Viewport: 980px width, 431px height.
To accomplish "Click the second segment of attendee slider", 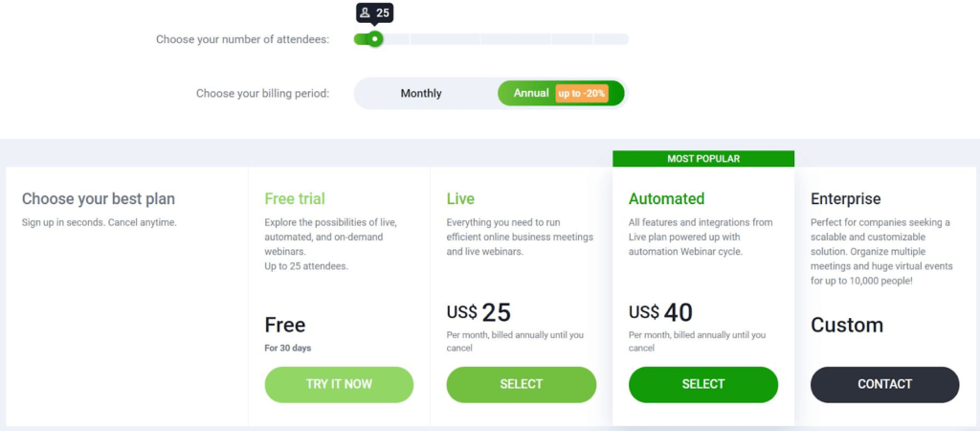I will click(445, 39).
